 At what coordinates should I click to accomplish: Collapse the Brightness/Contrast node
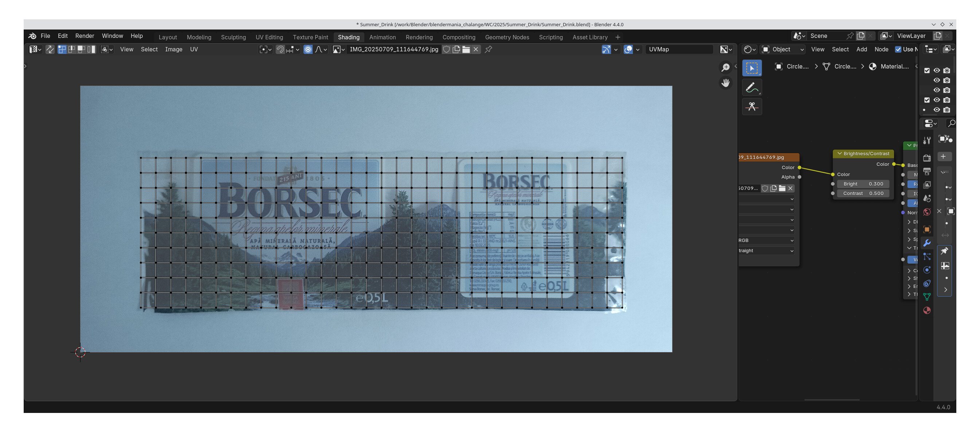pos(839,153)
